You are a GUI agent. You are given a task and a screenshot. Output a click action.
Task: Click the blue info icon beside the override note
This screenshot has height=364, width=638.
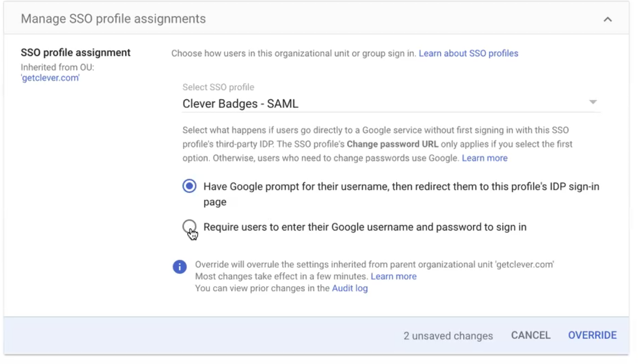click(179, 266)
